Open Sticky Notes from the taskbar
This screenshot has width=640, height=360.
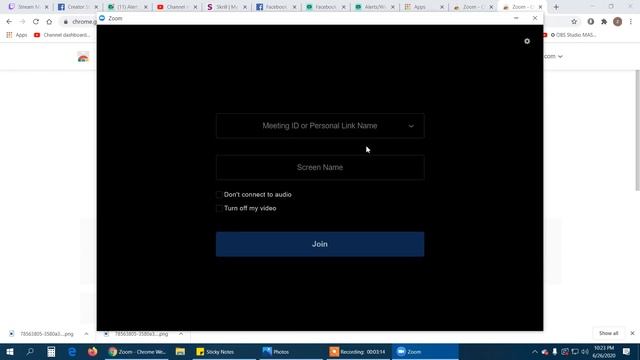(224, 352)
